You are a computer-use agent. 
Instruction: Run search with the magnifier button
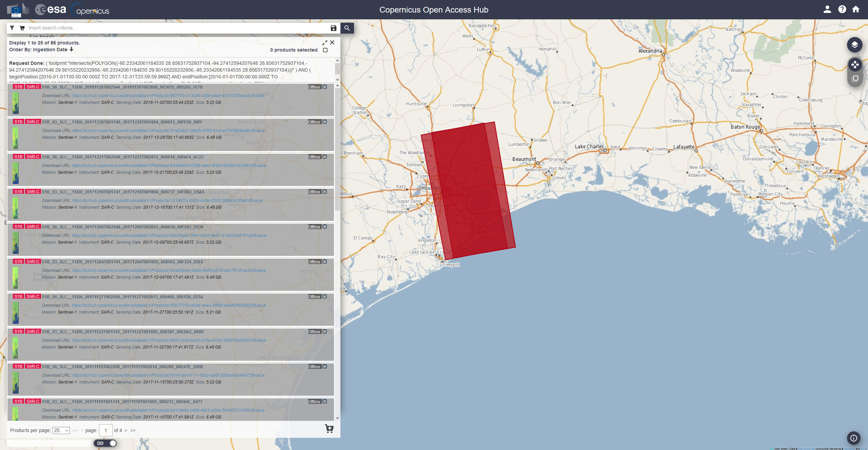click(347, 28)
